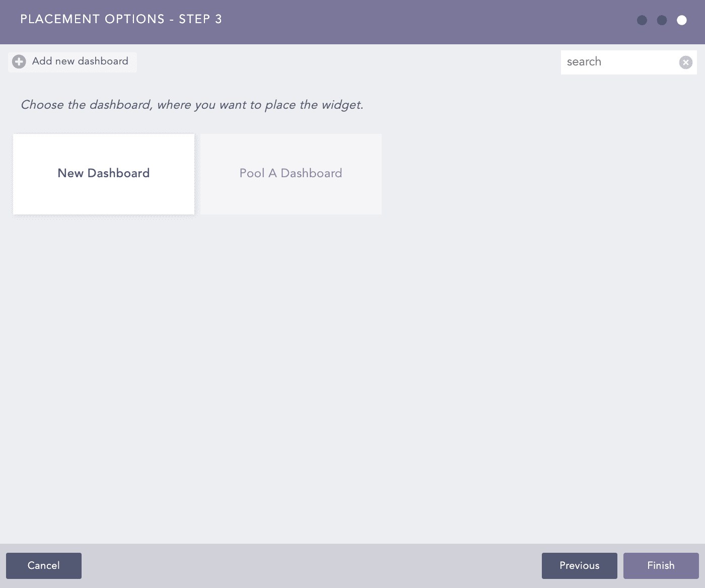This screenshot has height=588, width=705.
Task: Cancel the placement options wizard
Action: coord(44,566)
